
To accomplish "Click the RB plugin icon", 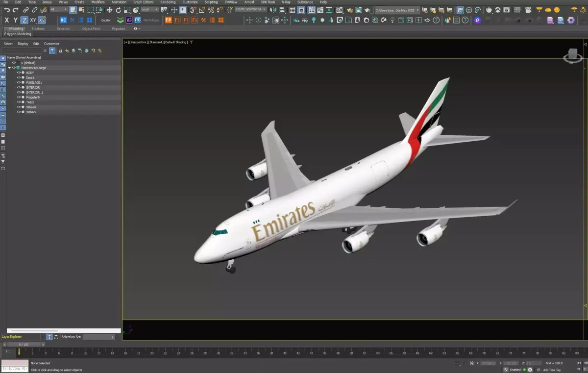I will (x=138, y=20).
